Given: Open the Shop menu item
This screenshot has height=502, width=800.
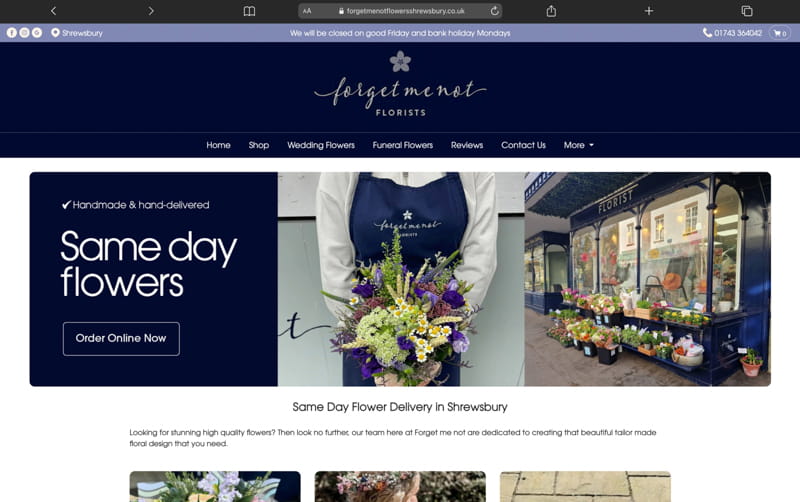Looking at the screenshot, I should pyautogui.click(x=259, y=145).
